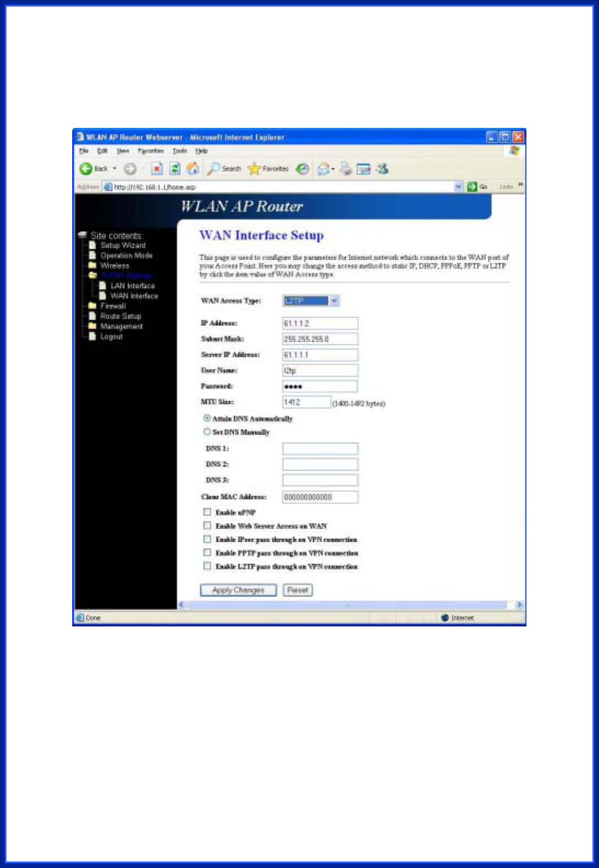Click the green Go arrow button
The height and width of the screenshot is (868, 599).
tap(473, 187)
